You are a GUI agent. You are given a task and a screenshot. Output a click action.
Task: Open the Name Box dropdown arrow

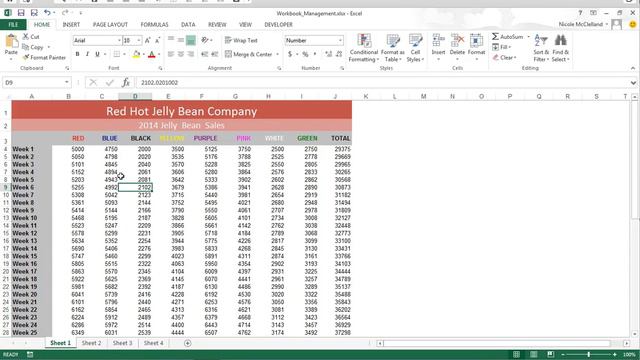[67, 82]
